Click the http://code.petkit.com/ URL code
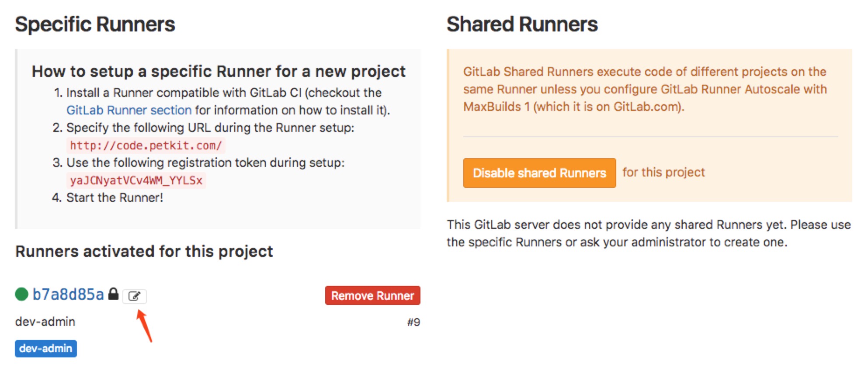The width and height of the screenshot is (868, 374). pyautogui.click(x=146, y=145)
